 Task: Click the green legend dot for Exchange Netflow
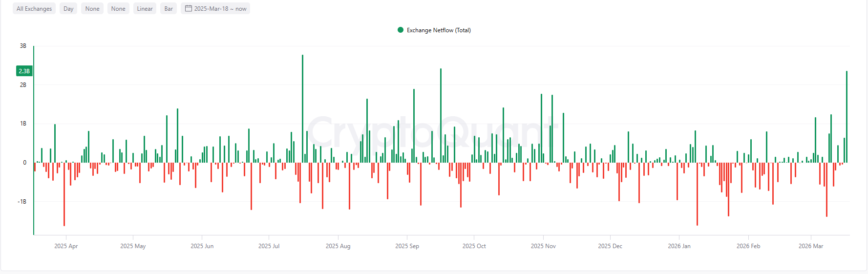[x=401, y=30]
